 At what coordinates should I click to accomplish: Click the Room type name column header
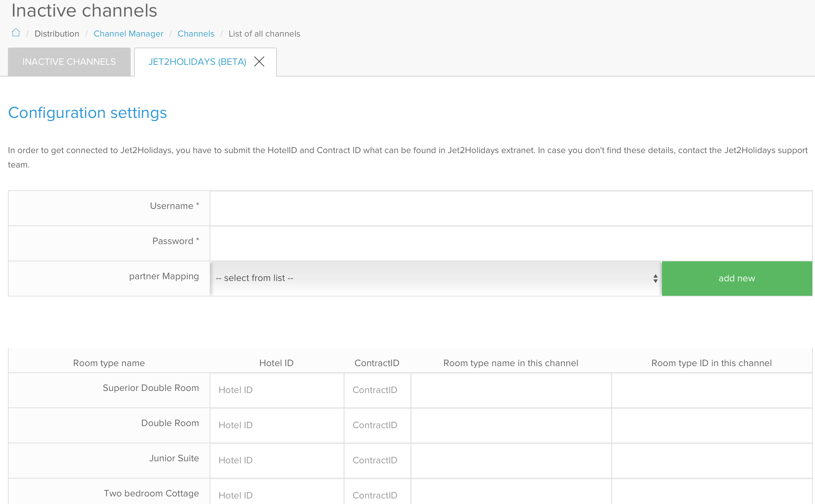(x=109, y=363)
